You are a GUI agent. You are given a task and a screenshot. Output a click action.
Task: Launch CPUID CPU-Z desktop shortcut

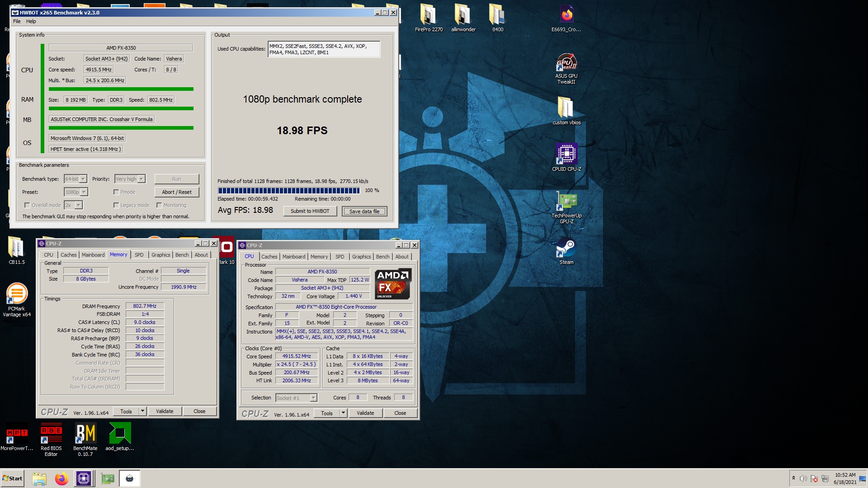tap(566, 158)
